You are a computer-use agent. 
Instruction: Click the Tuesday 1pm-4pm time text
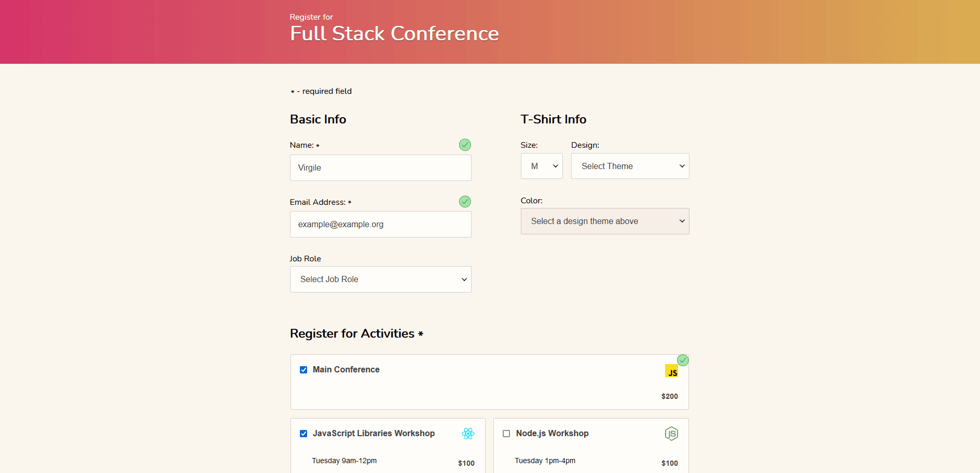click(545, 461)
